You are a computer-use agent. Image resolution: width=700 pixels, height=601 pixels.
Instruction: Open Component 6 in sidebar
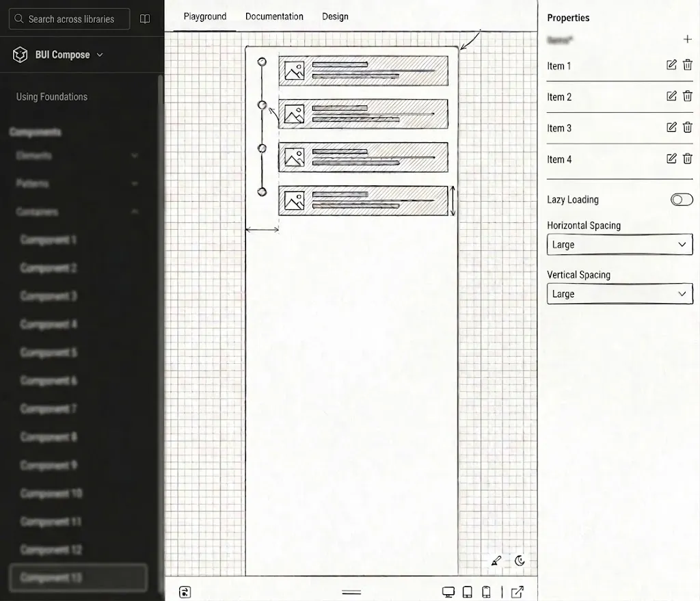[49, 380]
